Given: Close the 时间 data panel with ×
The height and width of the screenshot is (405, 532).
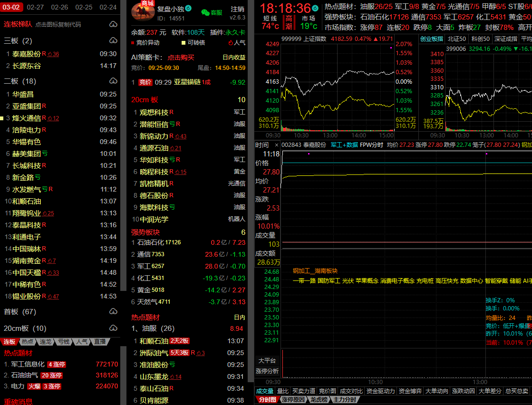Looking at the screenshot, I should [x=276, y=145].
